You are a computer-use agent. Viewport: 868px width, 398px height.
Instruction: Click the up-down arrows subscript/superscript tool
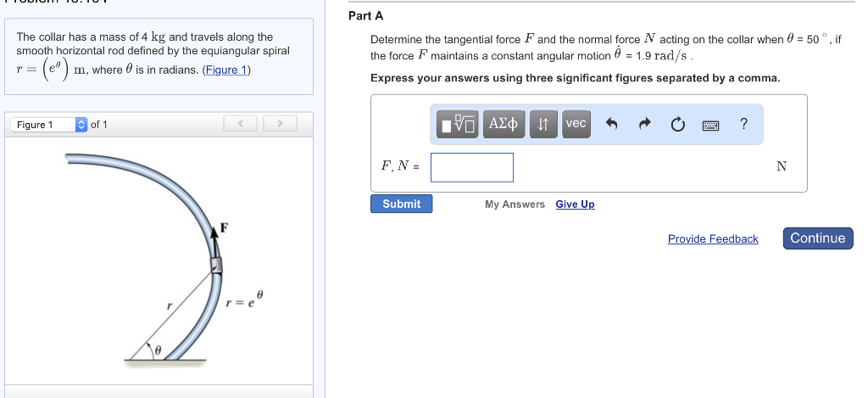click(542, 124)
